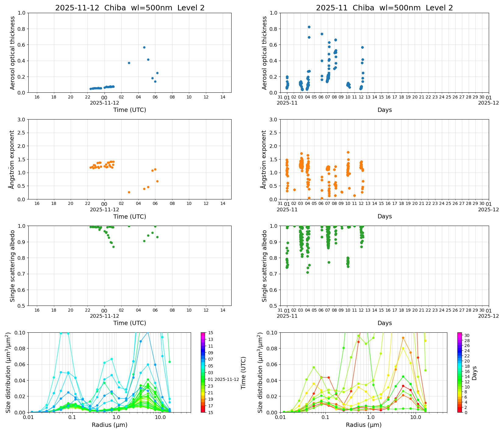
Task: Click "Radius (µm)" x-axis label of daily size distribution
Action: point(109,425)
